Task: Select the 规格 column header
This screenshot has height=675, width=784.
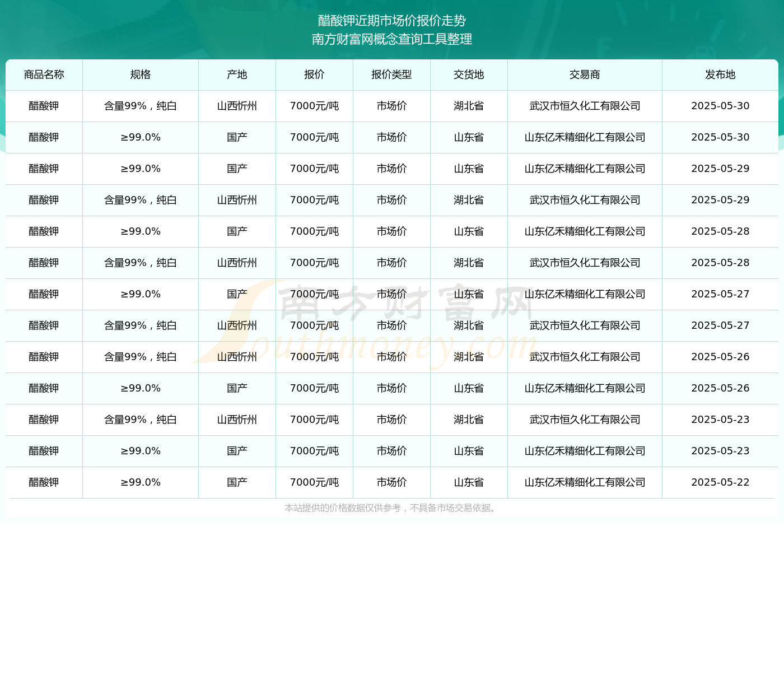Action: 141,75
